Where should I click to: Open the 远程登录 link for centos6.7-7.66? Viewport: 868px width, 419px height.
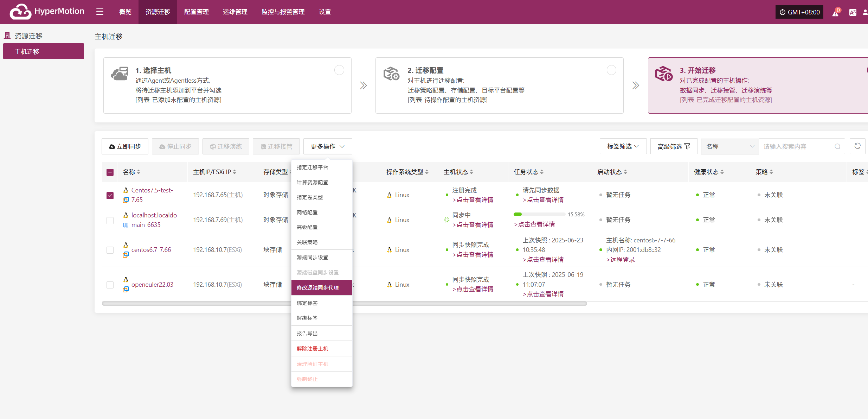[x=621, y=260]
